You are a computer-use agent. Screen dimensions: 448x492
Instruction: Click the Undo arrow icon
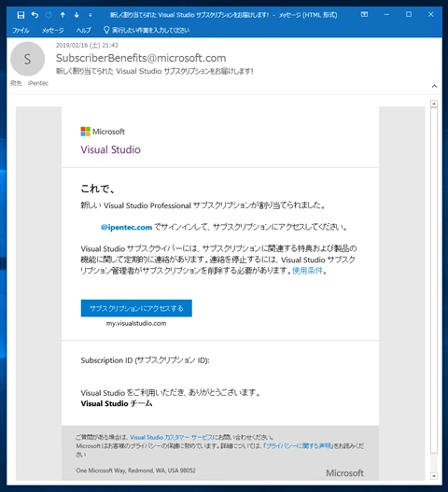[x=35, y=15]
